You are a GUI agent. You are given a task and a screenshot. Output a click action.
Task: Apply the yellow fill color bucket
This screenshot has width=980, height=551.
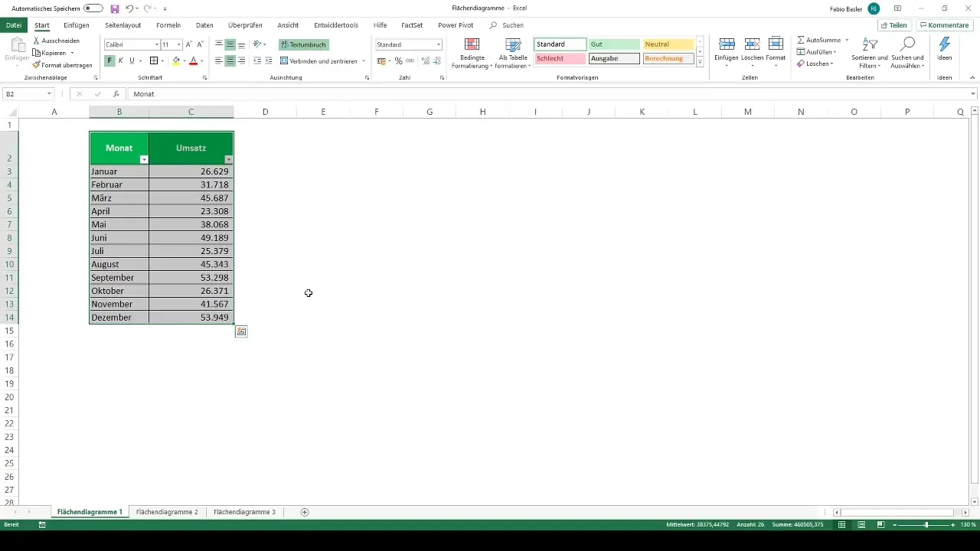tap(176, 60)
